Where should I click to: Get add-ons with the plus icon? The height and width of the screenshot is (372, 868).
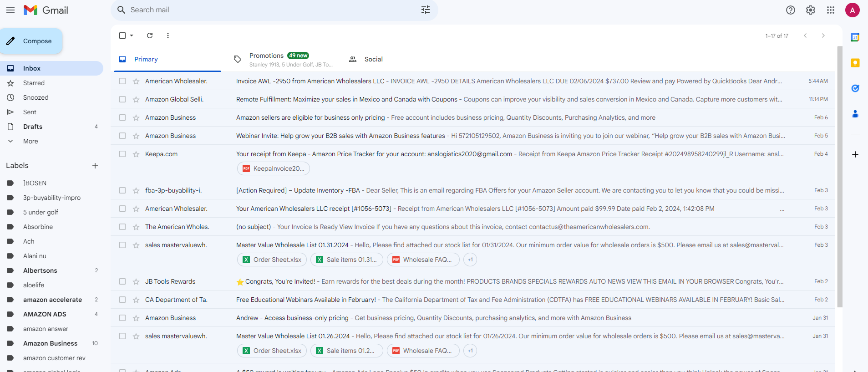[855, 154]
